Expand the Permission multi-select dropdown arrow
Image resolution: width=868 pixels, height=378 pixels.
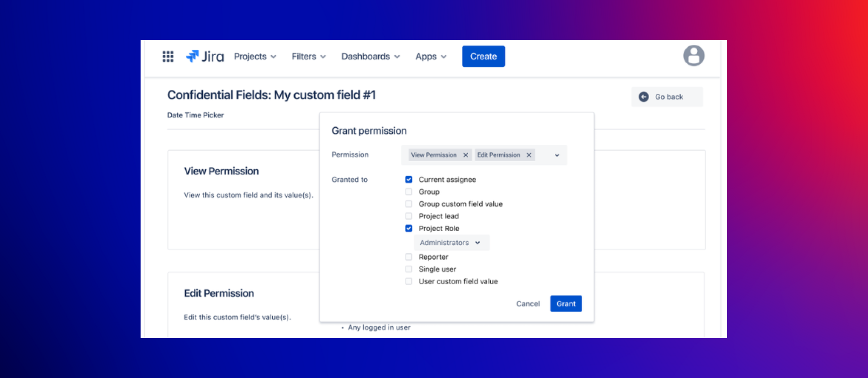pyautogui.click(x=557, y=155)
